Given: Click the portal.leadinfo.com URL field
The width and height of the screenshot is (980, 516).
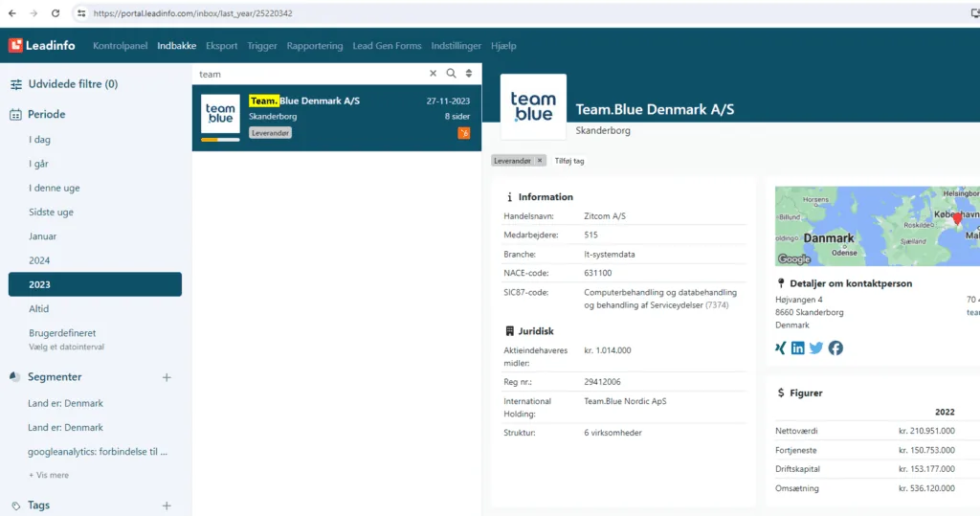Looking at the screenshot, I should coord(192,13).
